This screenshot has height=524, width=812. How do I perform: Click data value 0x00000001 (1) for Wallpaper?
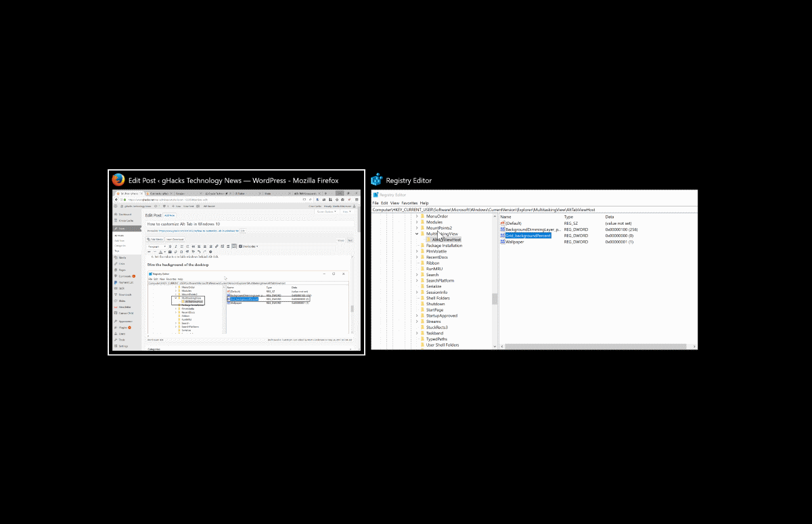(x=619, y=242)
